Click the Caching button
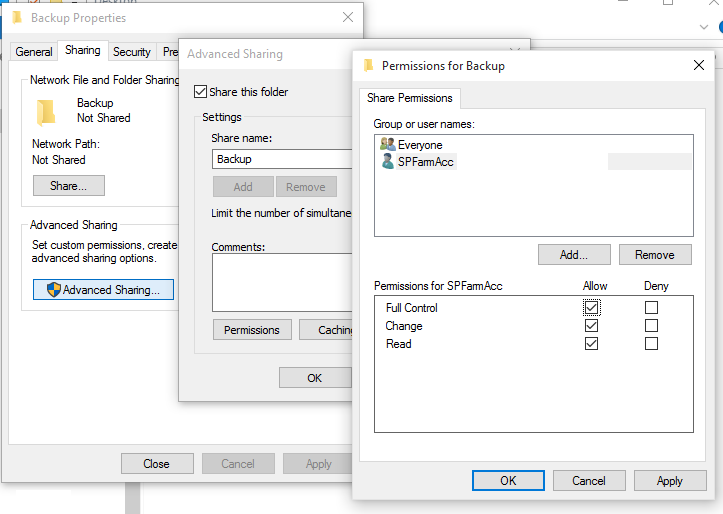 pos(326,330)
